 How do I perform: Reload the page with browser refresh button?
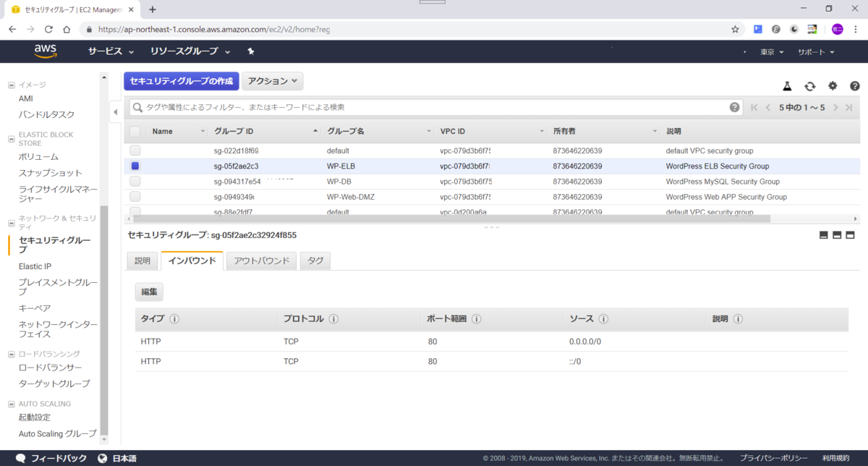[x=48, y=30]
